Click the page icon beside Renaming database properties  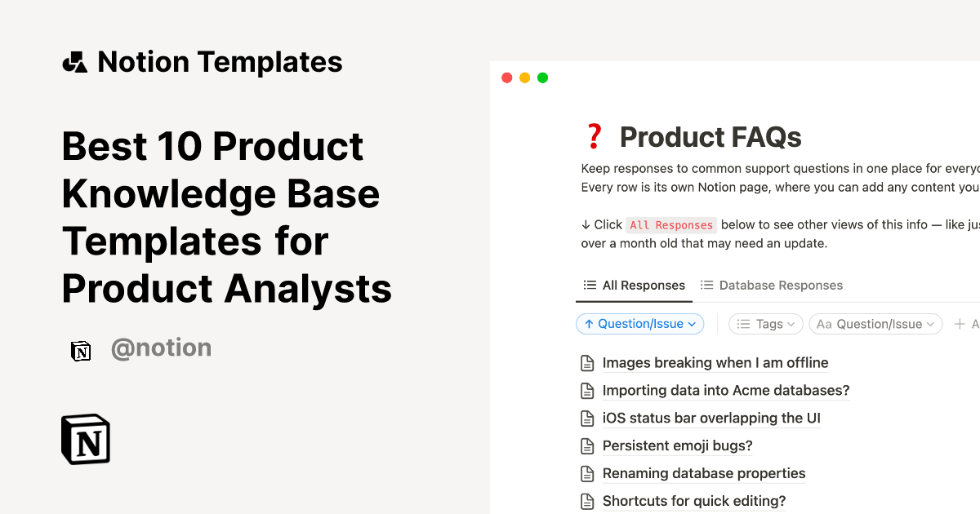(588, 473)
